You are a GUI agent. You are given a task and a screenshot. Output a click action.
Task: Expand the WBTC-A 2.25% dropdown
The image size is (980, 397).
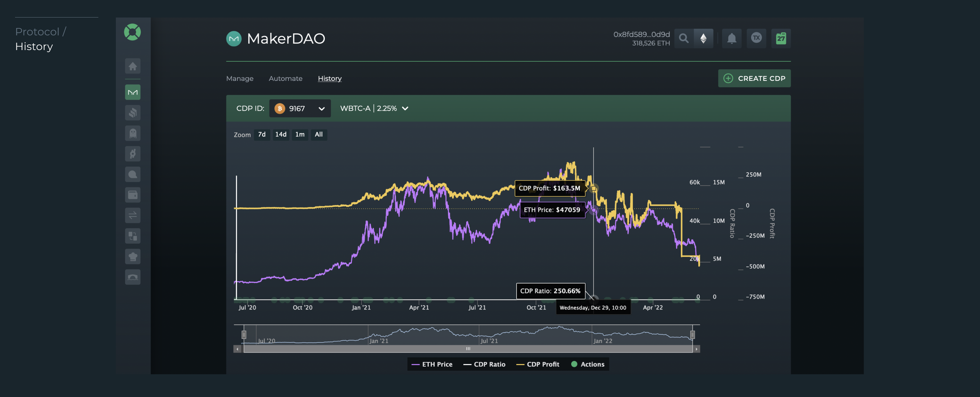(x=374, y=109)
